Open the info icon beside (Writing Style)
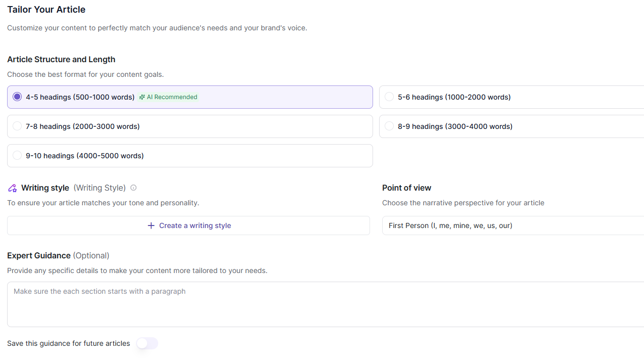644x361 pixels. 133,188
